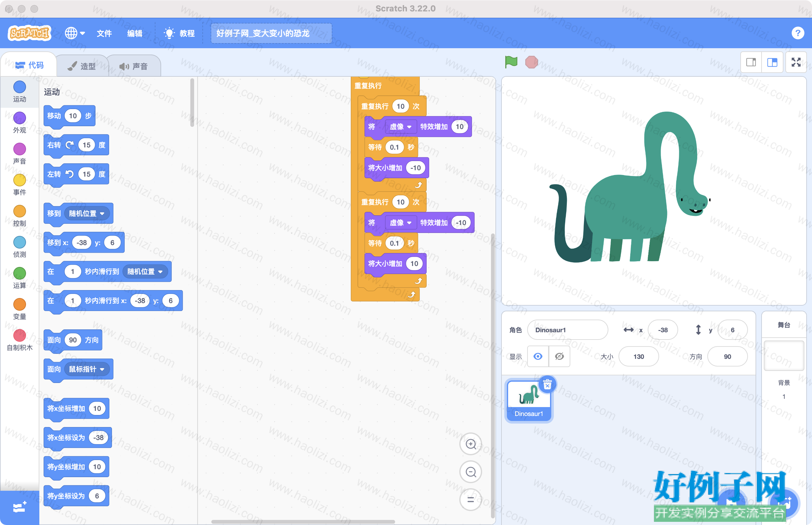Select the 变量 block category
The width and height of the screenshot is (812, 525).
19,308
